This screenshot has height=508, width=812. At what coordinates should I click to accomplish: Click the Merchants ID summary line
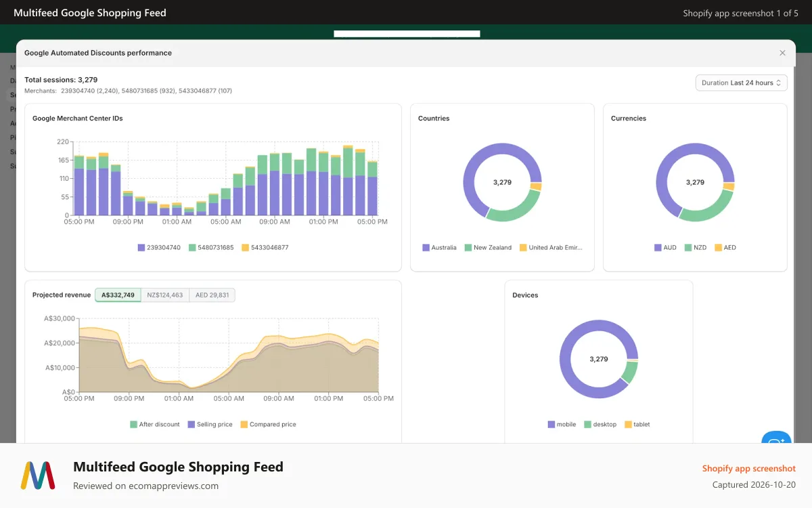pos(128,91)
